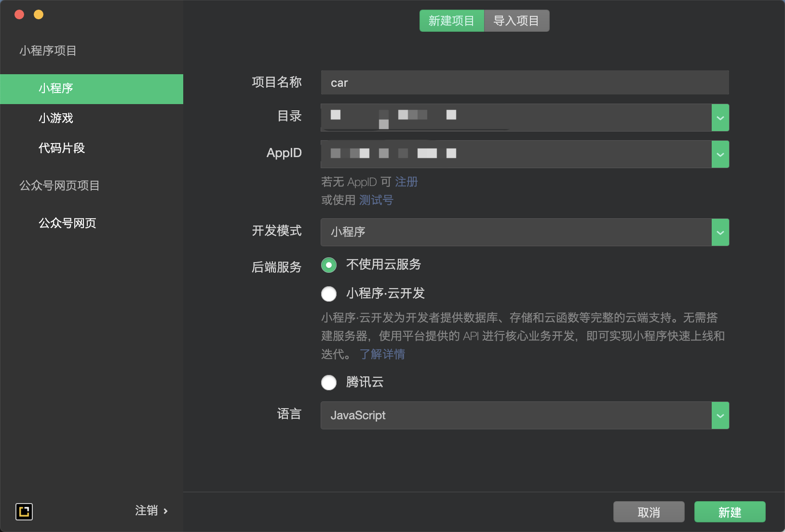785x532 pixels.
Task: Switch to the 导入项目 tab
Action: pos(516,21)
